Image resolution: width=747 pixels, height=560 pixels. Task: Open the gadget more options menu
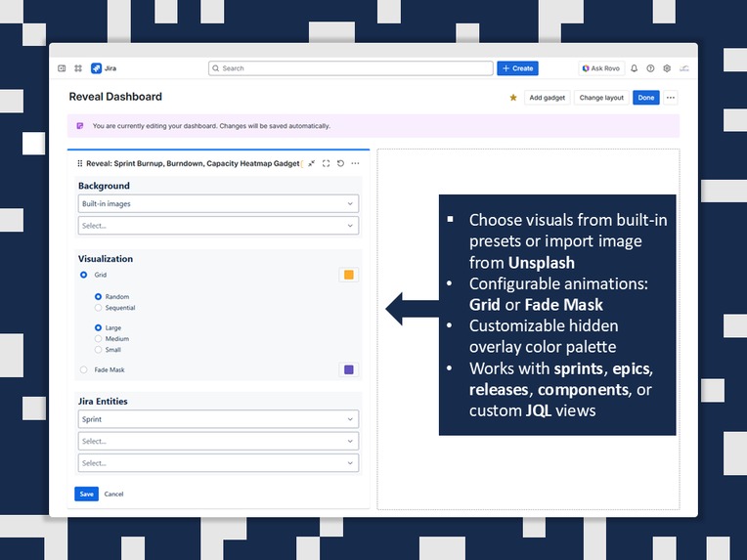[355, 163]
